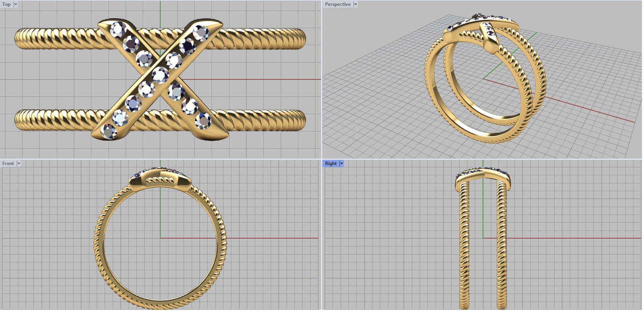Click the highlighted Right viewport title
Viewport: 644px width, 311px height.
point(331,164)
